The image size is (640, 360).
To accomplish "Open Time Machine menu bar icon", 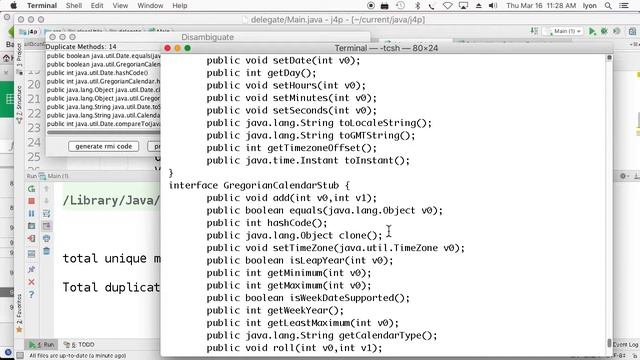I will (400, 6).
